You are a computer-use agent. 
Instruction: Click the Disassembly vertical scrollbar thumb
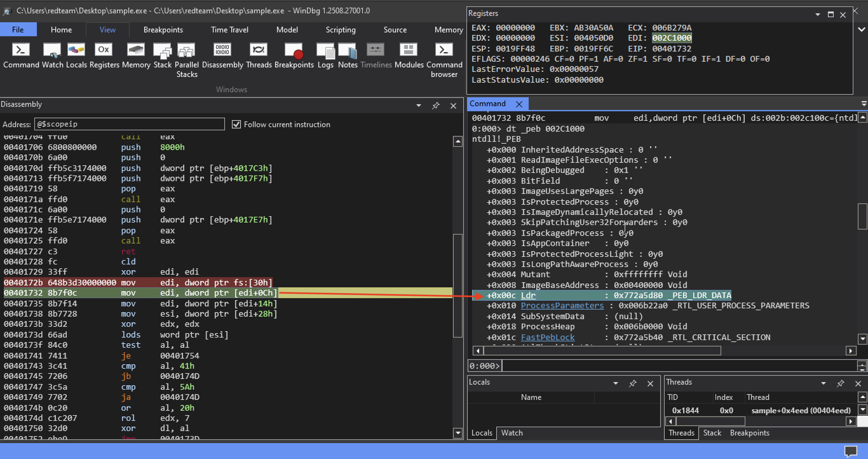tap(458, 285)
